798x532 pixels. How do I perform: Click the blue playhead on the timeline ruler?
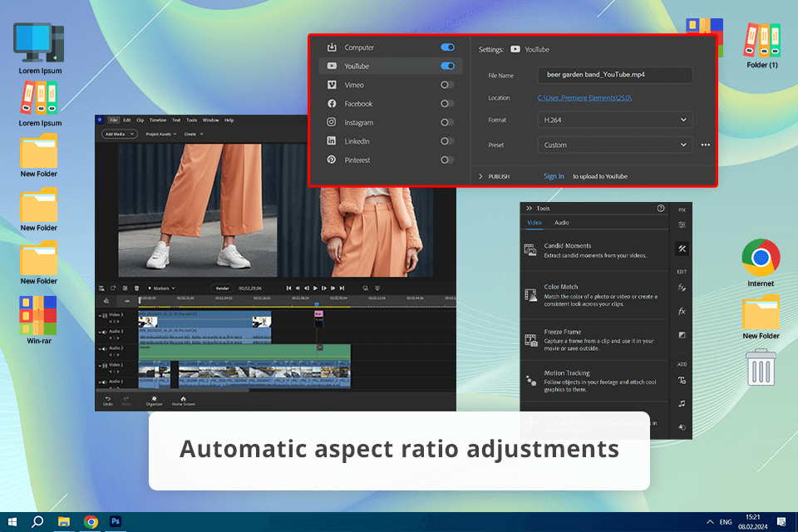pyautogui.click(x=317, y=304)
